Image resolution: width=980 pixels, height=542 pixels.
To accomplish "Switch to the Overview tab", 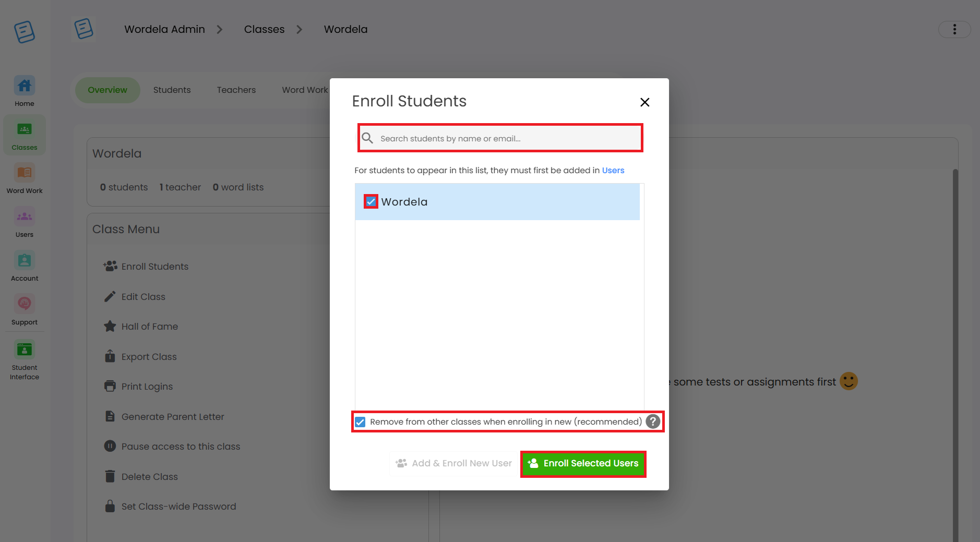I will pyautogui.click(x=107, y=90).
